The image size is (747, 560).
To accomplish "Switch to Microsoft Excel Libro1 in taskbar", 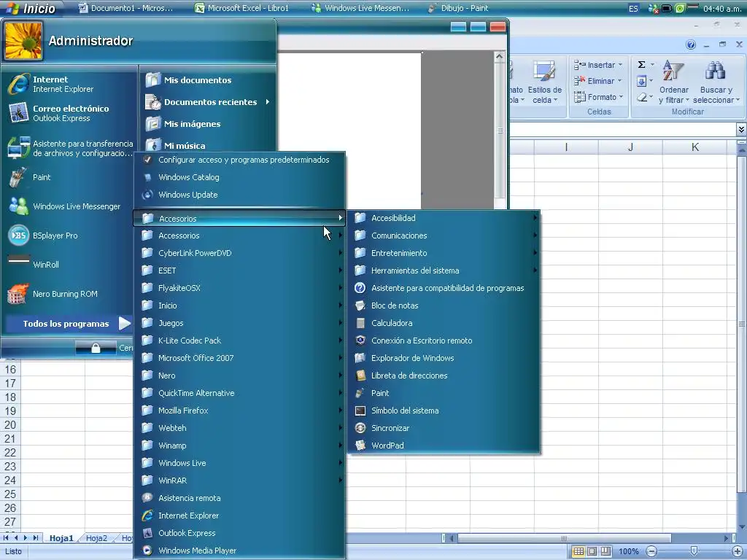I will coord(243,8).
